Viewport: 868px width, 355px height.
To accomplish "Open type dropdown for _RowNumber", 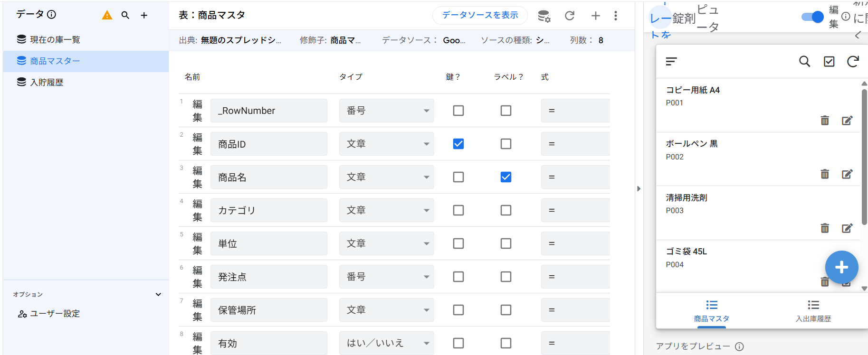I will click(x=386, y=111).
